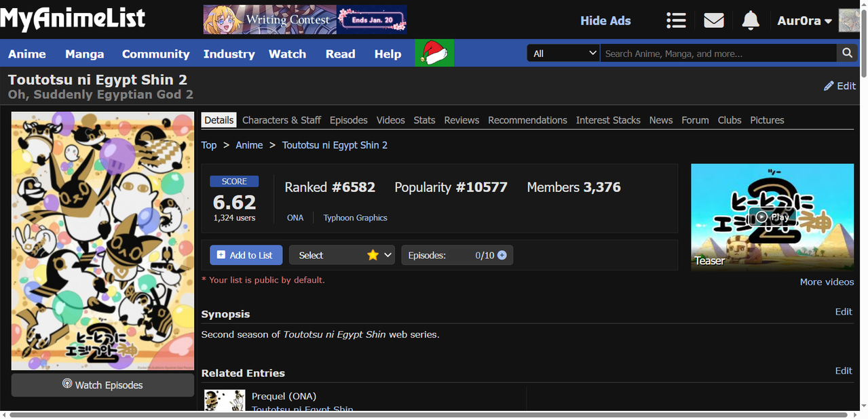Switch to the Recommendations tab
Image resolution: width=868 pixels, height=419 pixels.
(x=527, y=120)
